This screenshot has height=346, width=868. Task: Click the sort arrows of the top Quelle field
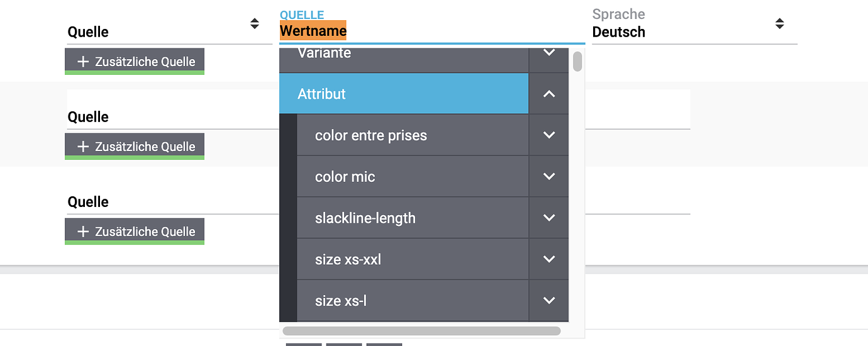(x=254, y=24)
